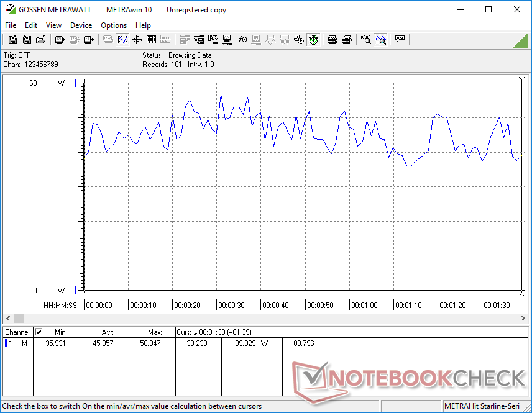Click the Avr value 45.357
The height and width of the screenshot is (413, 532).
click(x=103, y=343)
